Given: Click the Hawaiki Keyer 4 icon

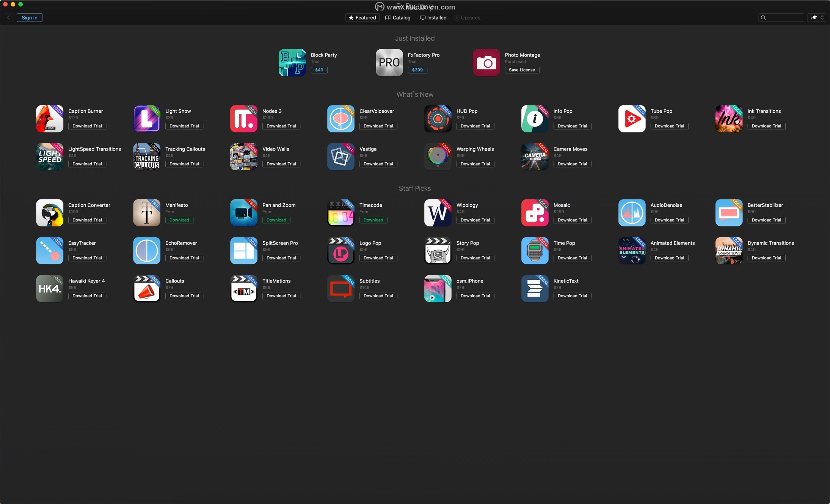Looking at the screenshot, I should pos(50,289).
